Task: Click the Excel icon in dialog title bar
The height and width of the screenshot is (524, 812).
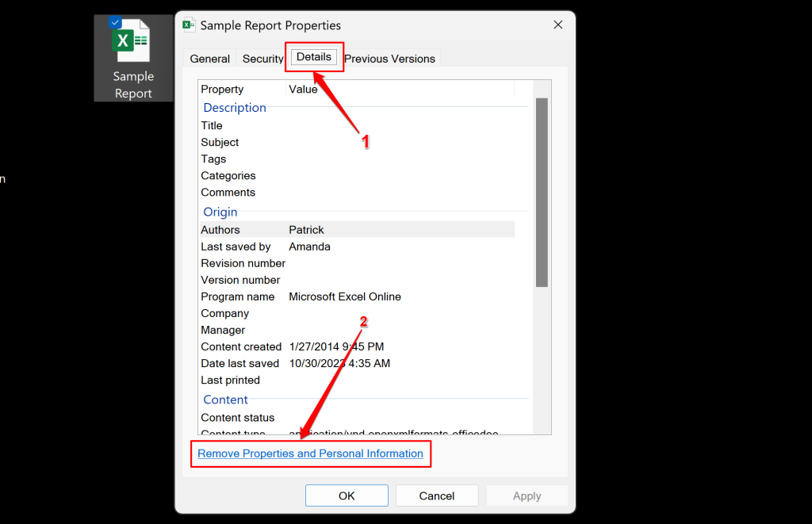Action: pyautogui.click(x=189, y=25)
